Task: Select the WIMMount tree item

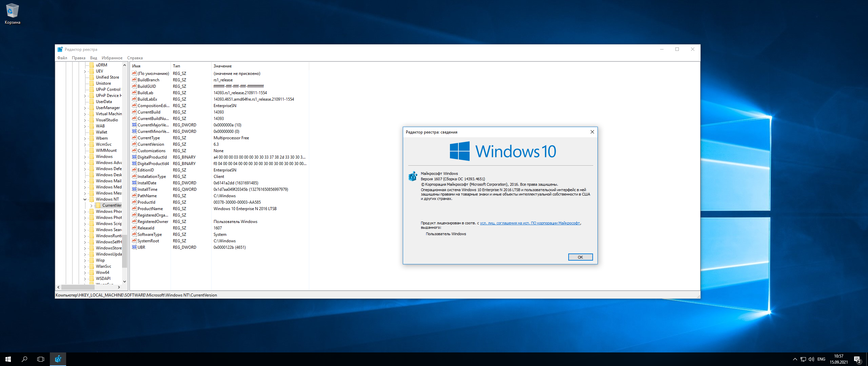Action: click(x=106, y=150)
